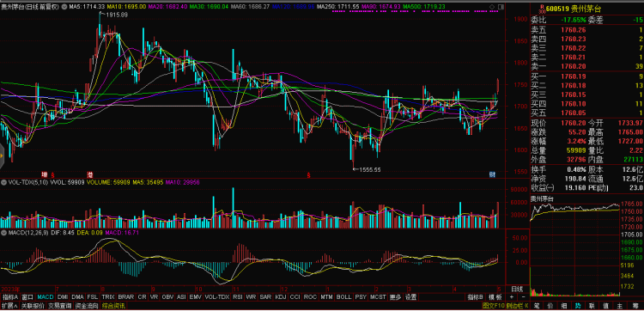Screen dimensions: 644x311
Task: Click the minus zoom-out button
Action: 523,296
